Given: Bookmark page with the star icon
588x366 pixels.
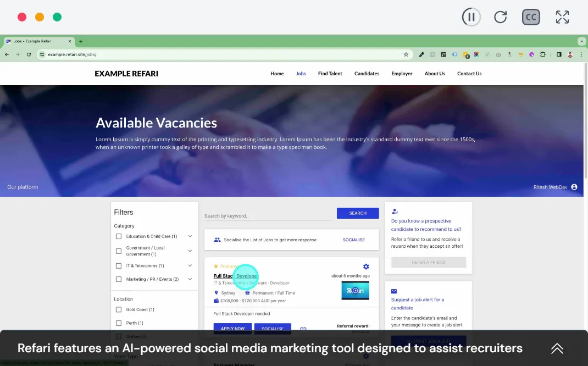Looking at the screenshot, I should coord(406,54).
